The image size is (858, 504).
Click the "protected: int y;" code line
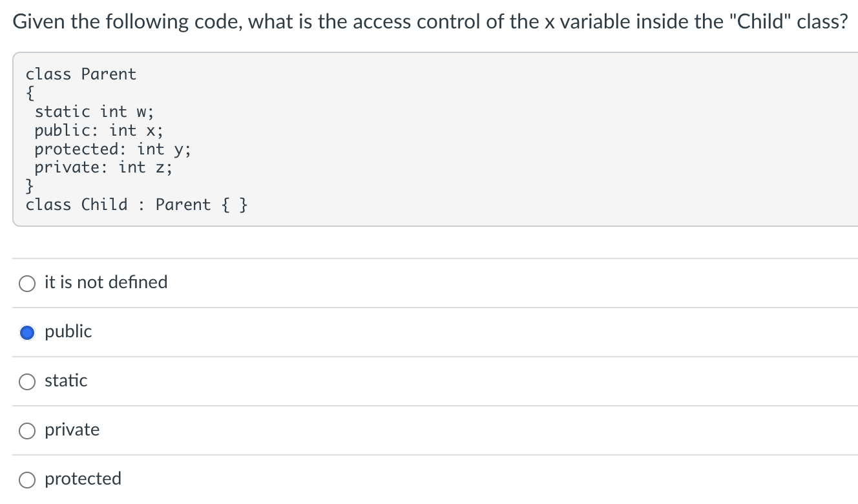point(112,149)
